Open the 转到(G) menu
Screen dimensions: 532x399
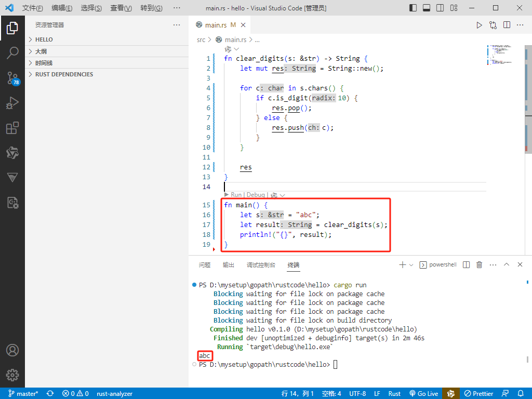151,8
